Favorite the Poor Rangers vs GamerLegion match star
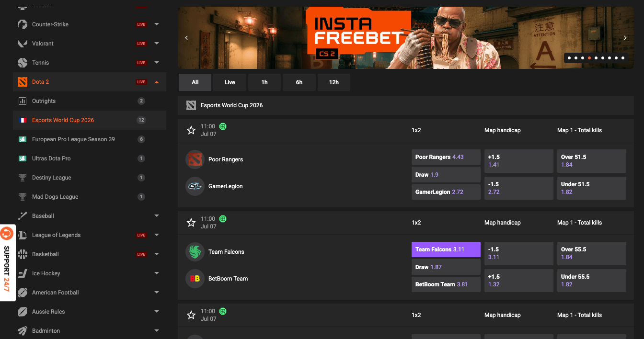Screen dimensions: 644x339 click(x=191, y=130)
